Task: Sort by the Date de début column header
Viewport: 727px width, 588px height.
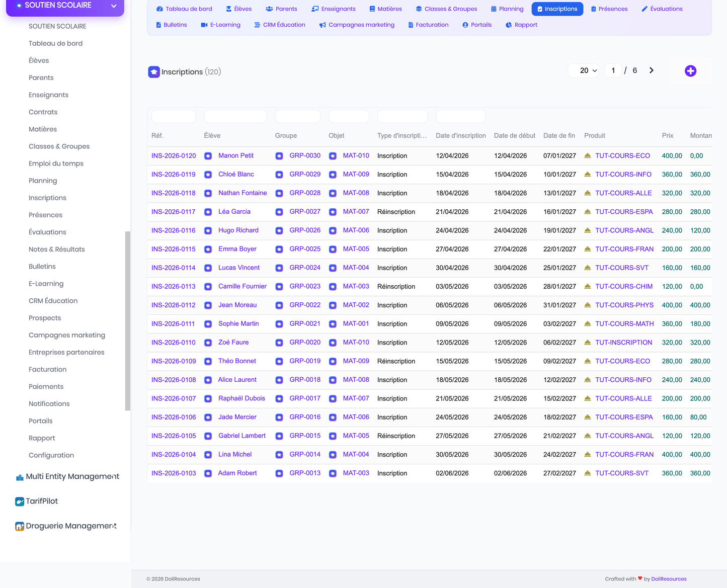Action: point(515,136)
